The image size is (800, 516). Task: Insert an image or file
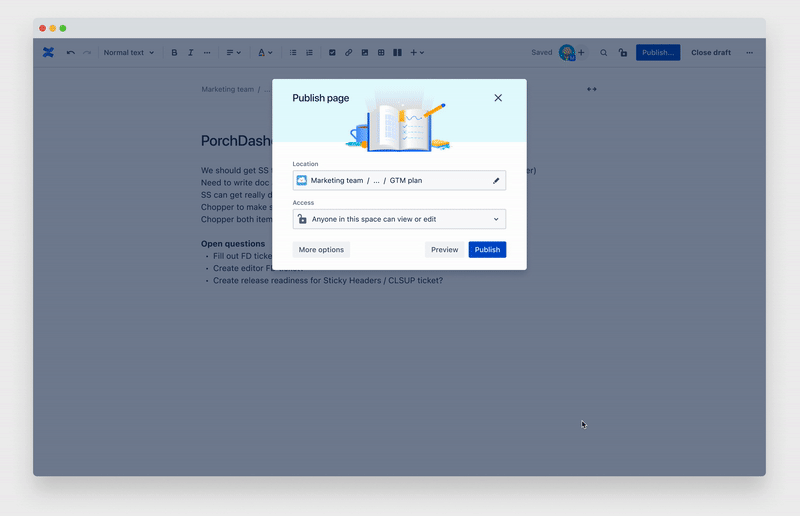pos(365,53)
